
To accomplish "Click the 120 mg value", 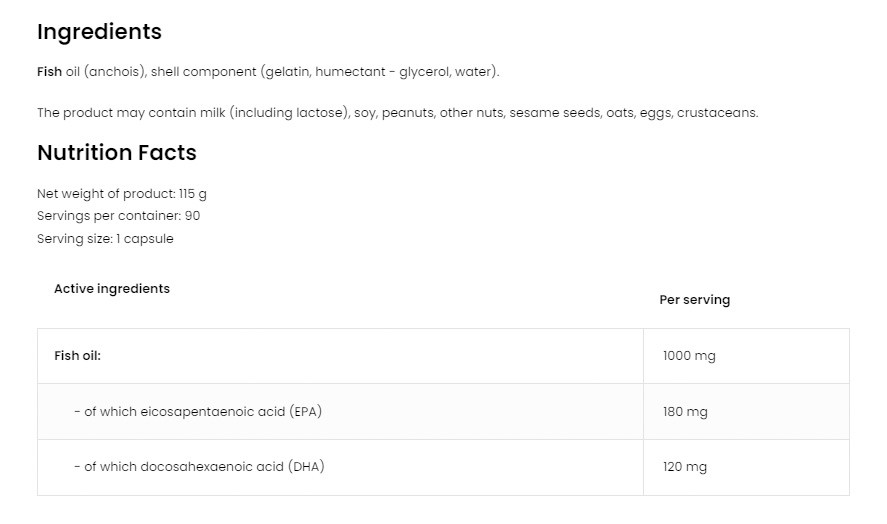I will coord(685,467).
